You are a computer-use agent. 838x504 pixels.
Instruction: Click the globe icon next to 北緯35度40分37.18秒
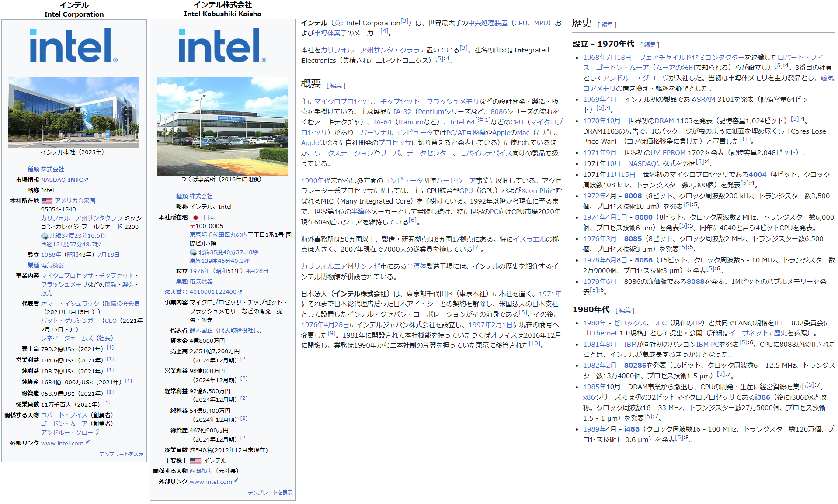[193, 252]
